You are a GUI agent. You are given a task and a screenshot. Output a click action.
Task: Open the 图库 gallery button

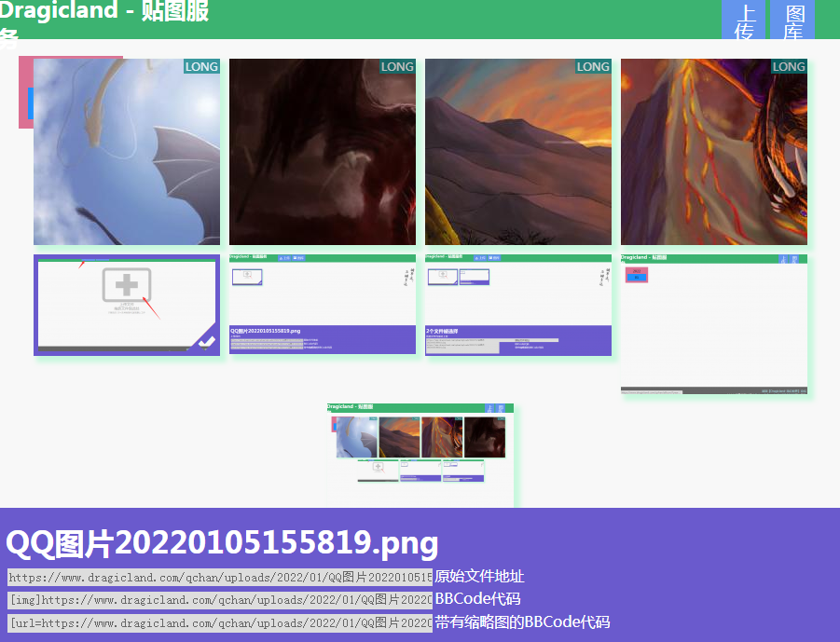(x=792, y=20)
